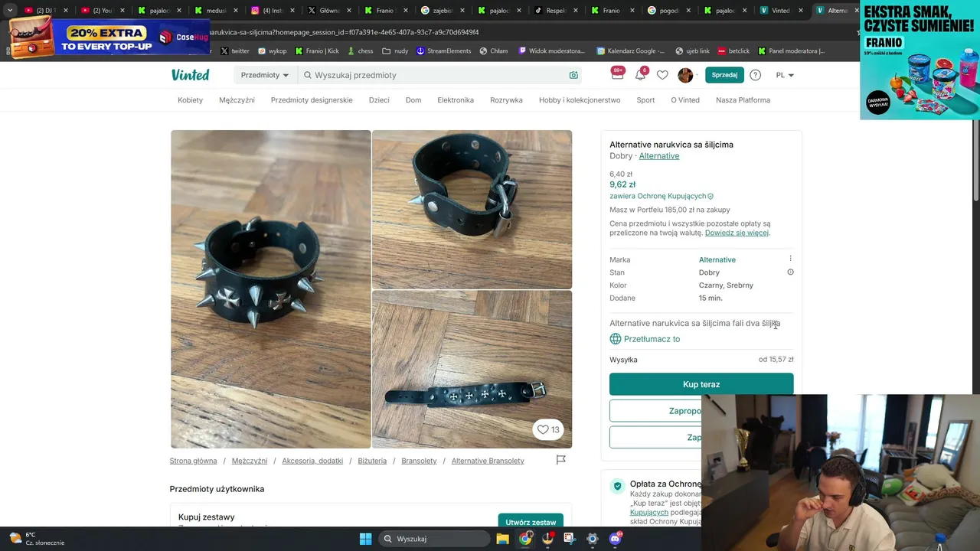Open the three-dot menu beside Marka

[x=790, y=259]
